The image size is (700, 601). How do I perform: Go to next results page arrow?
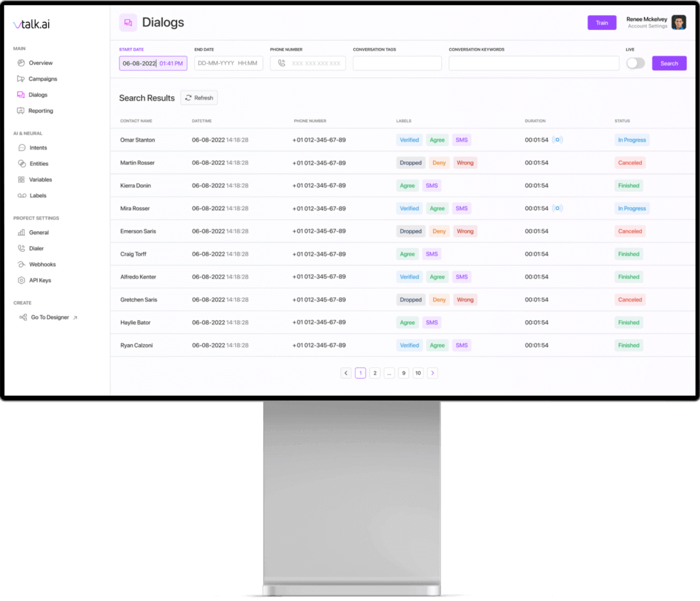432,373
